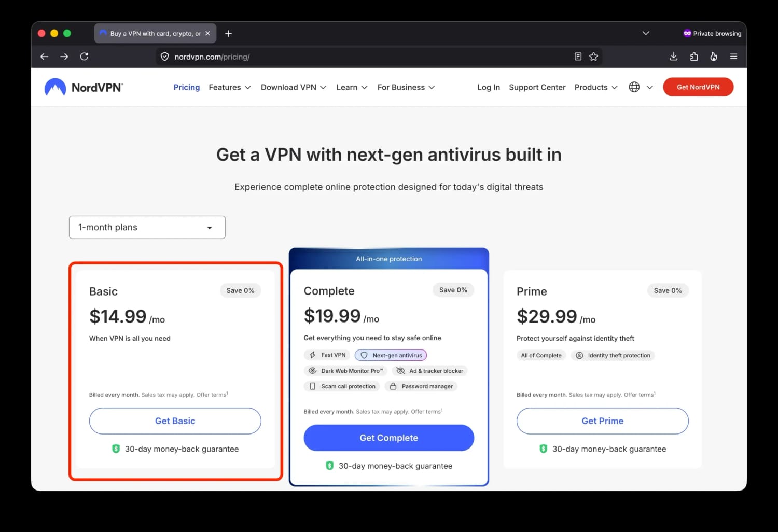
Task: Open Offer terms in Prime card
Action: [640, 395]
